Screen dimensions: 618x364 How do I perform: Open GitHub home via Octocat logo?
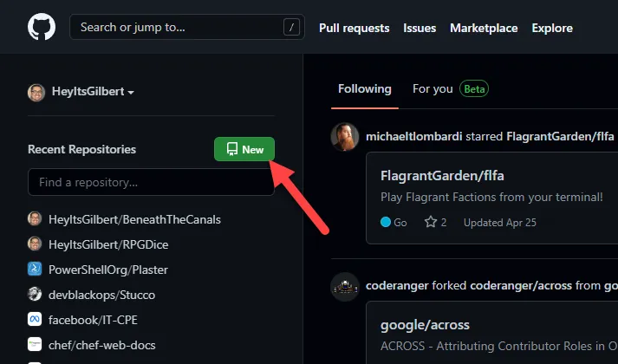click(x=42, y=27)
